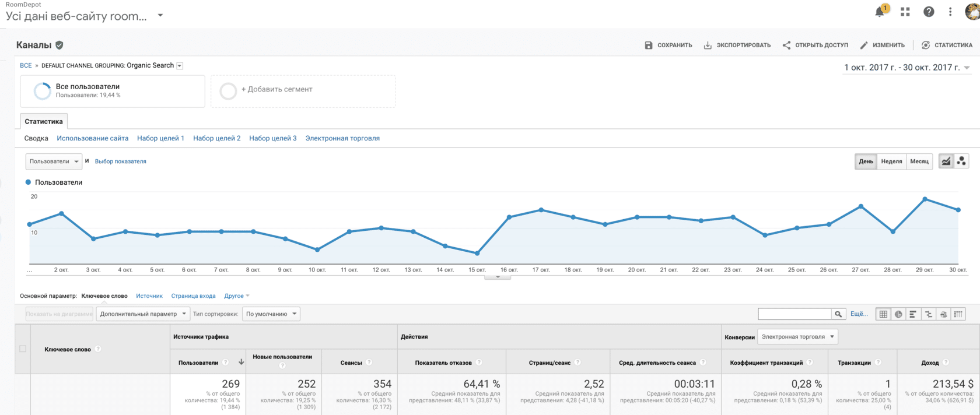Switch to motion chart view
Image resolution: width=980 pixels, height=415 pixels.
(961, 161)
